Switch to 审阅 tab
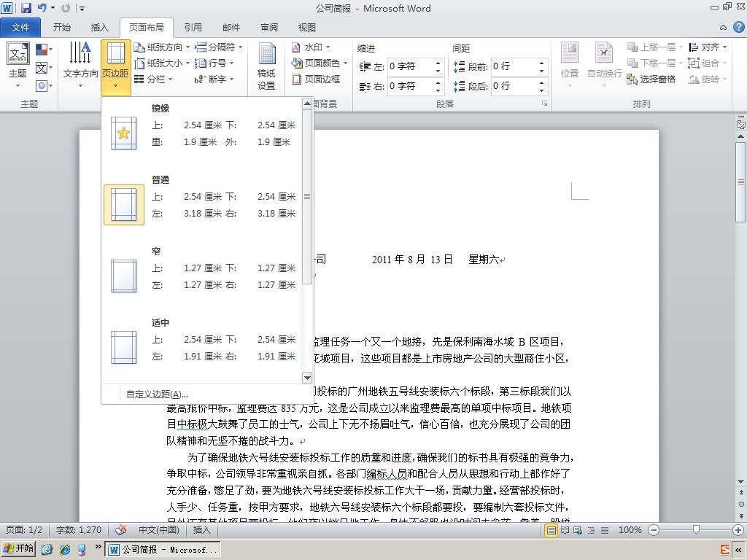Screen dimensions: 747x560 click(269, 28)
